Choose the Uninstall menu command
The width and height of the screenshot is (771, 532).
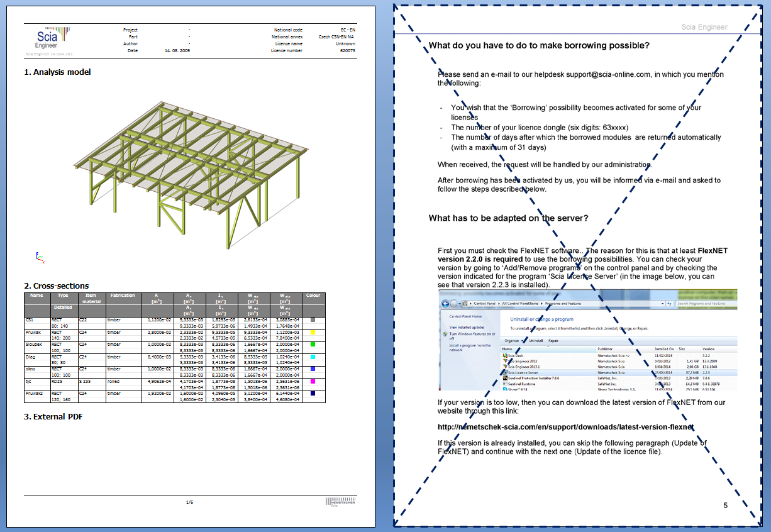[x=535, y=341]
